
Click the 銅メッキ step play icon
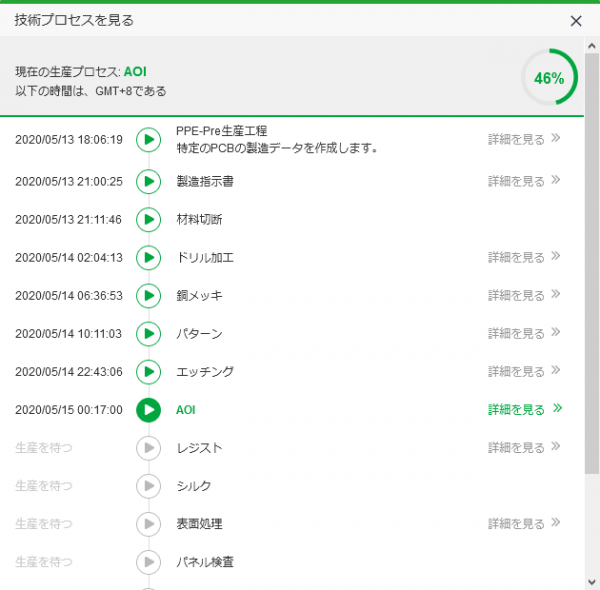click(x=148, y=296)
